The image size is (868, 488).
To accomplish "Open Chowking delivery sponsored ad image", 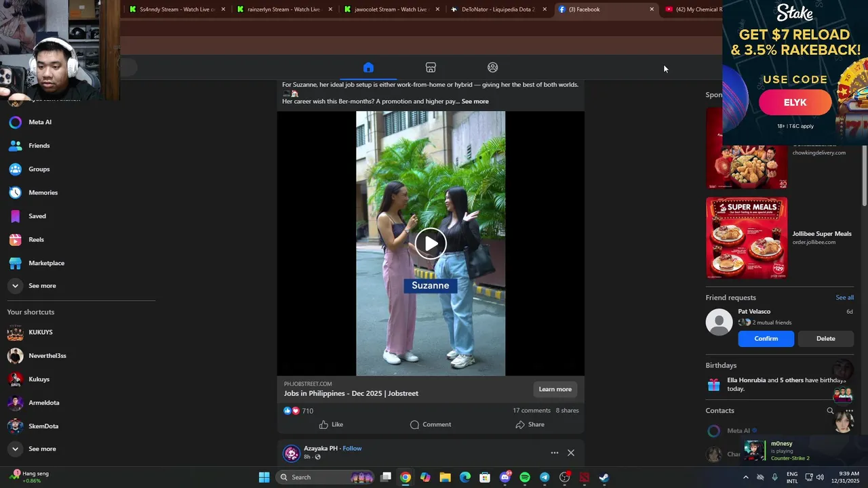I will (747, 166).
